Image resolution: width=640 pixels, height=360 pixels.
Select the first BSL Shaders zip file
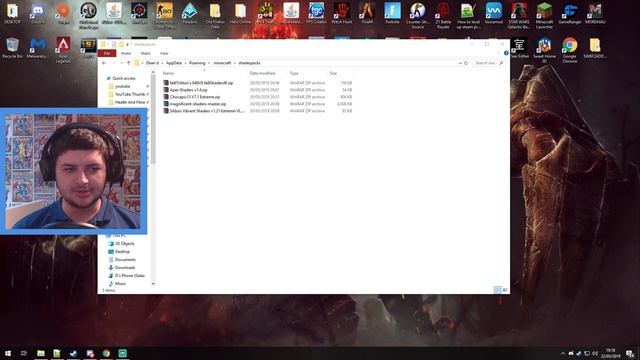(x=201, y=83)
